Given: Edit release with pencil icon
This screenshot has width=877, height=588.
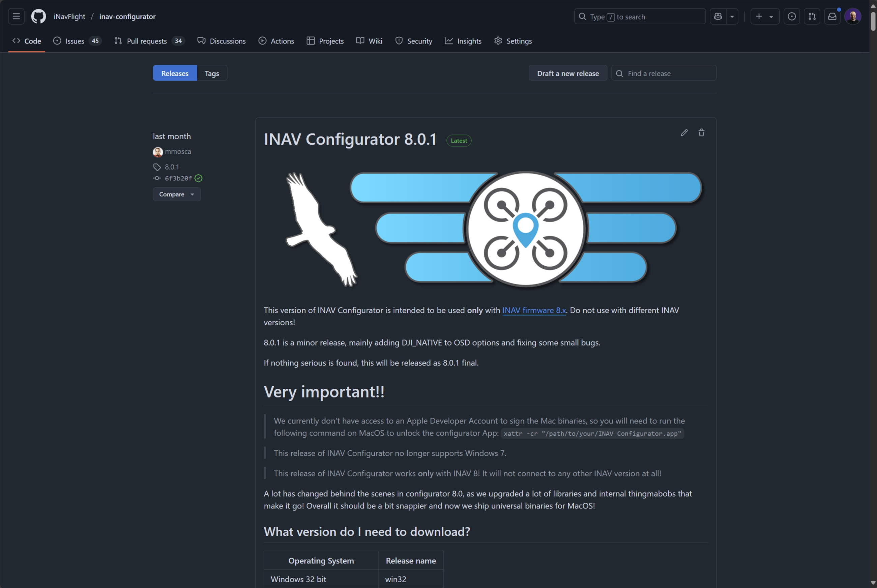Looking at the screenshot, I should click(684, 133).
